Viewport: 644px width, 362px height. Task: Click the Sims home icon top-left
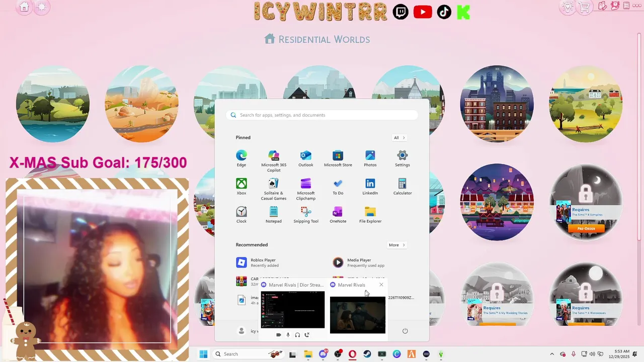(24, 7)
